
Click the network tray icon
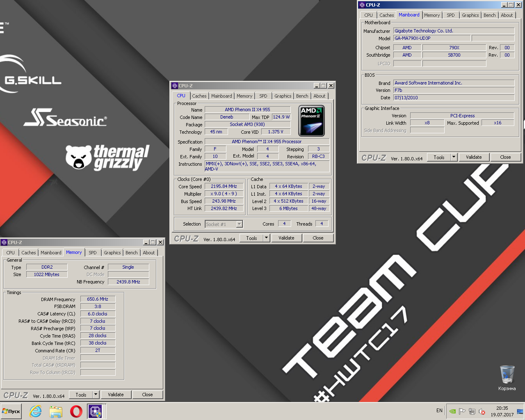(x=472, y=411)
